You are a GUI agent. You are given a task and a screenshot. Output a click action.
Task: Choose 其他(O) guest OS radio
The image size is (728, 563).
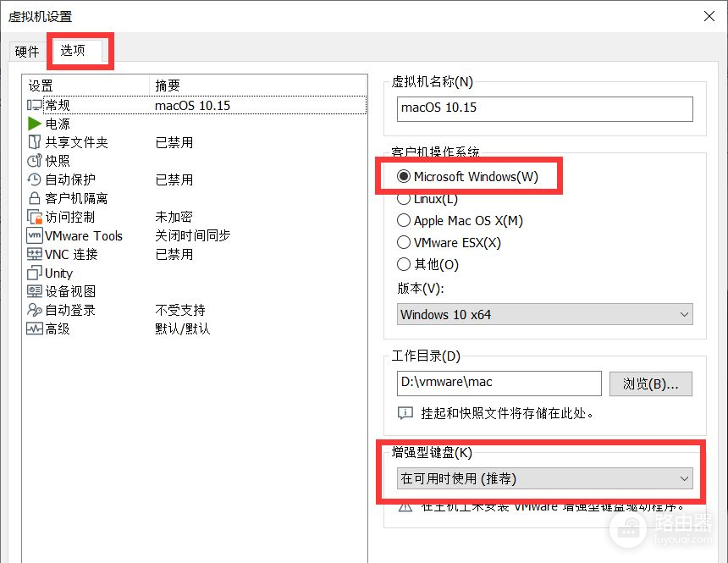tap(404, 264)
